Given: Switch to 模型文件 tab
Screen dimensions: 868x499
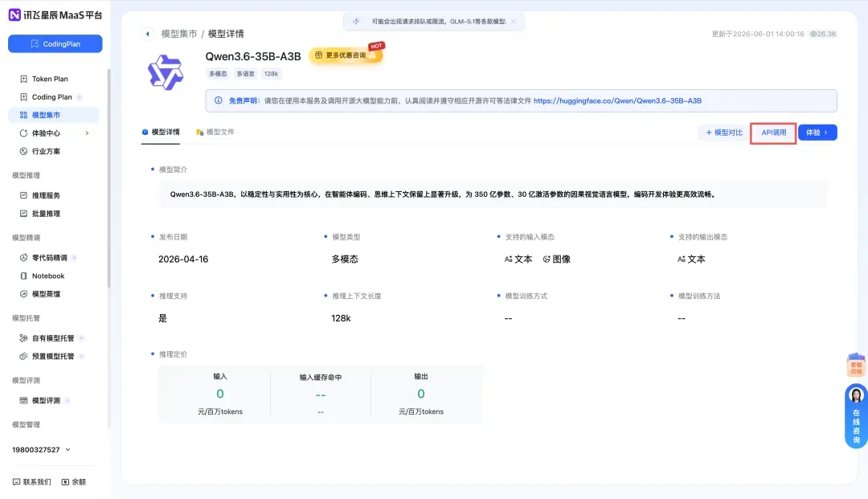Looking at the screenshot, I should pos(215,133).
